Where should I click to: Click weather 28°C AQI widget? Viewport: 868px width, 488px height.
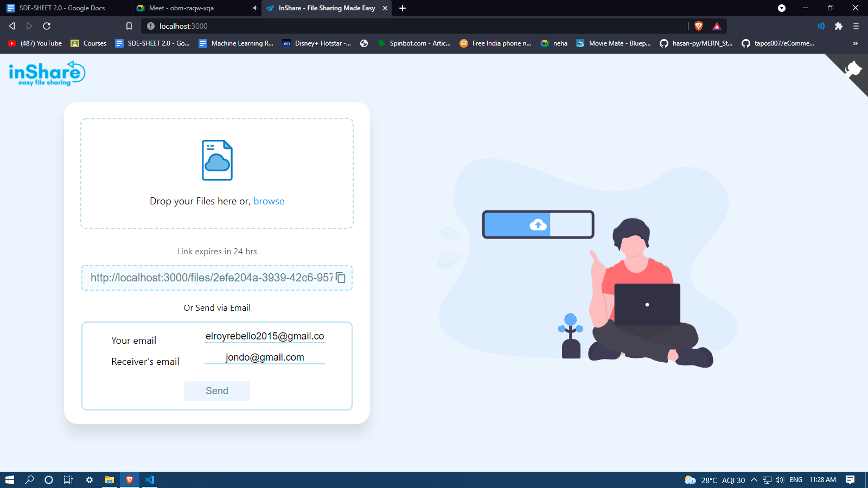click(714, 480)
